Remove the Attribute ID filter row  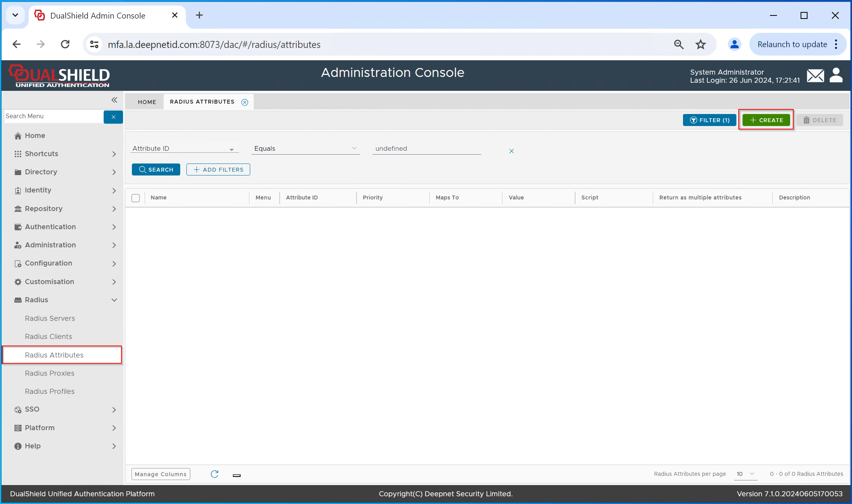(x=511, y=151)
